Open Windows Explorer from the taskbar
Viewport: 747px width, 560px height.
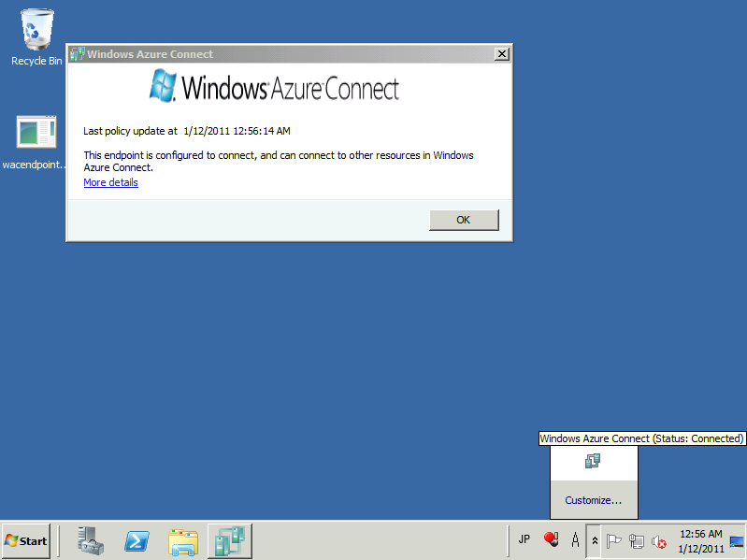pos(183,541)
